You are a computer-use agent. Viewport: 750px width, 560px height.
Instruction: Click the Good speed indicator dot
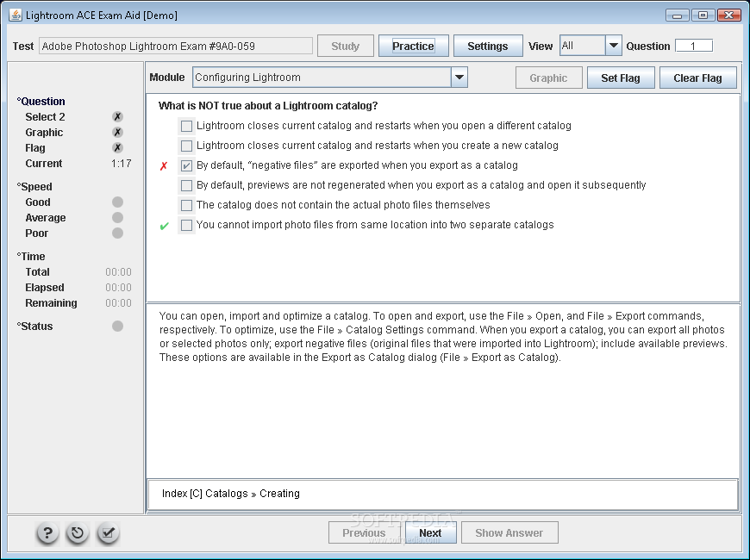tap(117, 202)
